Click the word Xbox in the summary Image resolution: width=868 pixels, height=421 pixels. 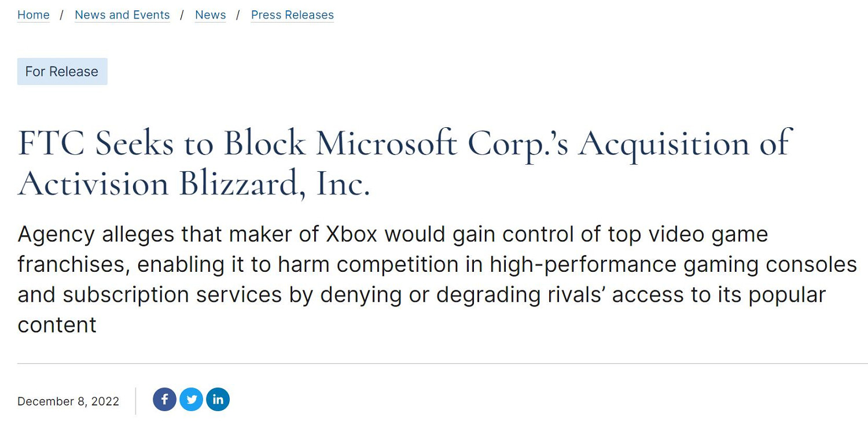tap(351, 235)
